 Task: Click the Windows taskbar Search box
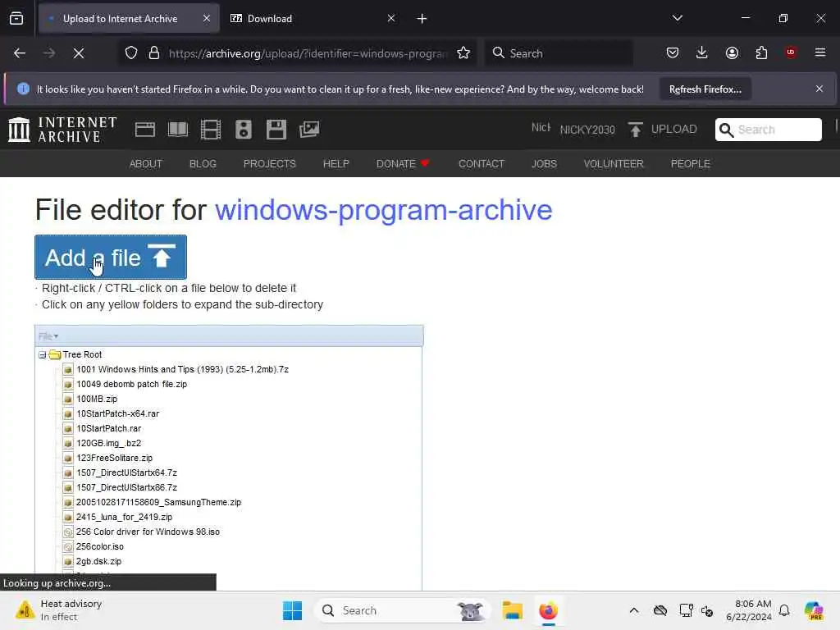click(x=403, y=610)
